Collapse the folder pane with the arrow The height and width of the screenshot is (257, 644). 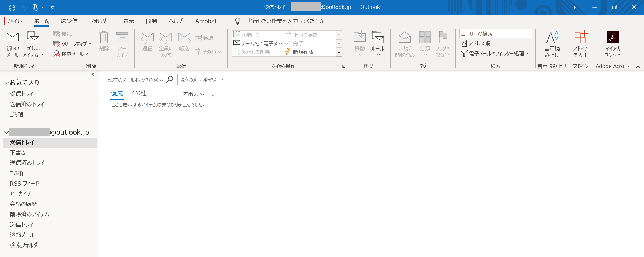[x=93, y=74]
